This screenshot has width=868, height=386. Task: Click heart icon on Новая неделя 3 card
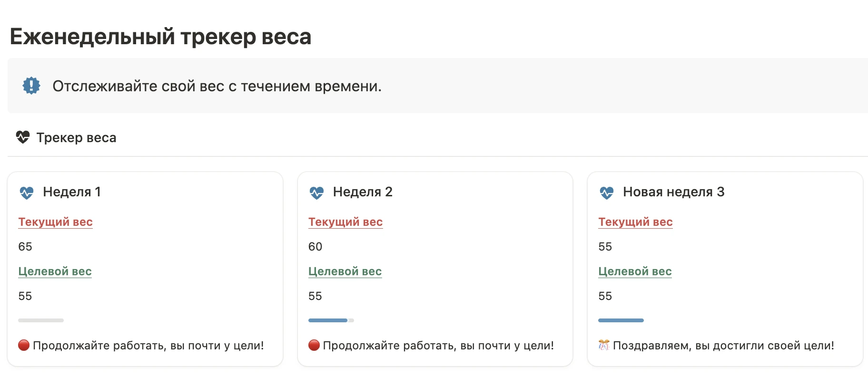[x=607, y=193]
